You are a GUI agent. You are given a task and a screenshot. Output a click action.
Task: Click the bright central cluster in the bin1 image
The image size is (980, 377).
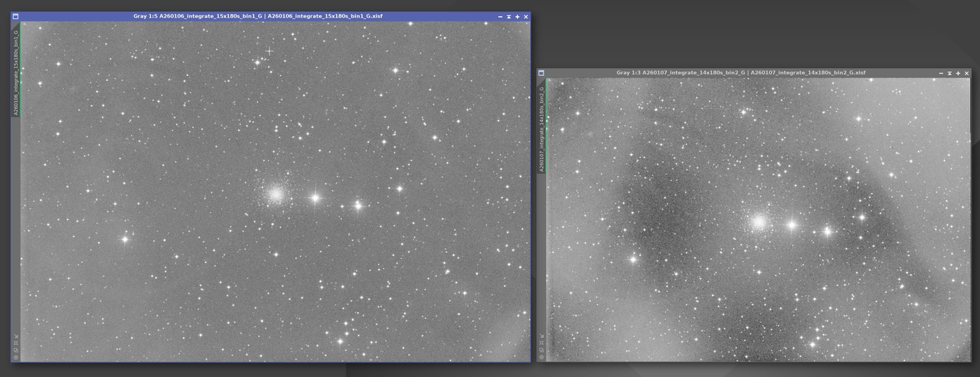pos(276,195)
